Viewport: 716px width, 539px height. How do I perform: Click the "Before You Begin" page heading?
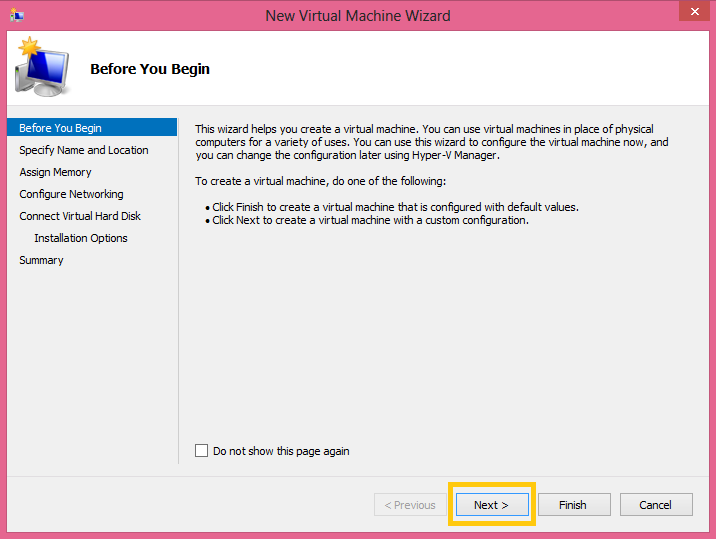[x=150, y=69]
